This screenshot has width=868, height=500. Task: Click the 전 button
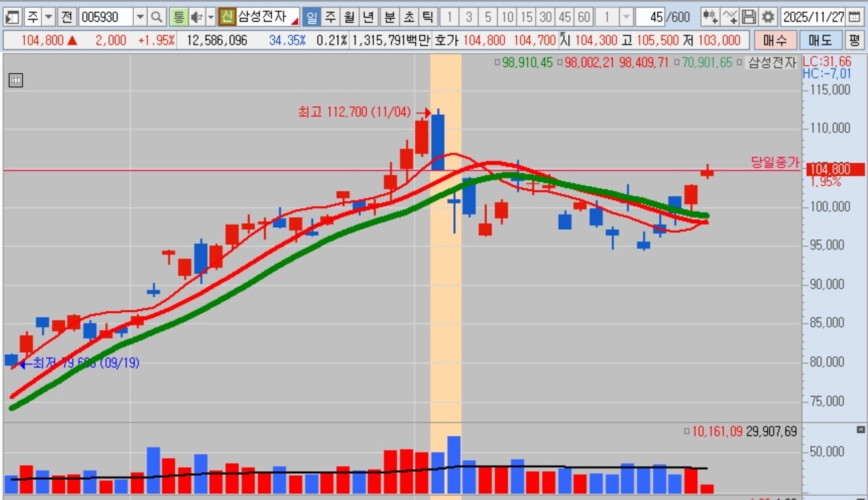pos(66,17)
